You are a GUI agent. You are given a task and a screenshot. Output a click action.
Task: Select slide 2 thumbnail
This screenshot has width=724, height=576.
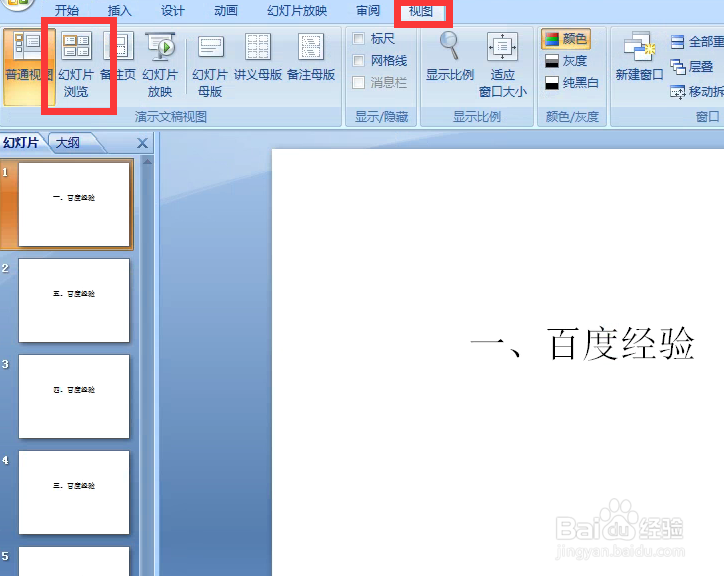[x=74, y=300]
